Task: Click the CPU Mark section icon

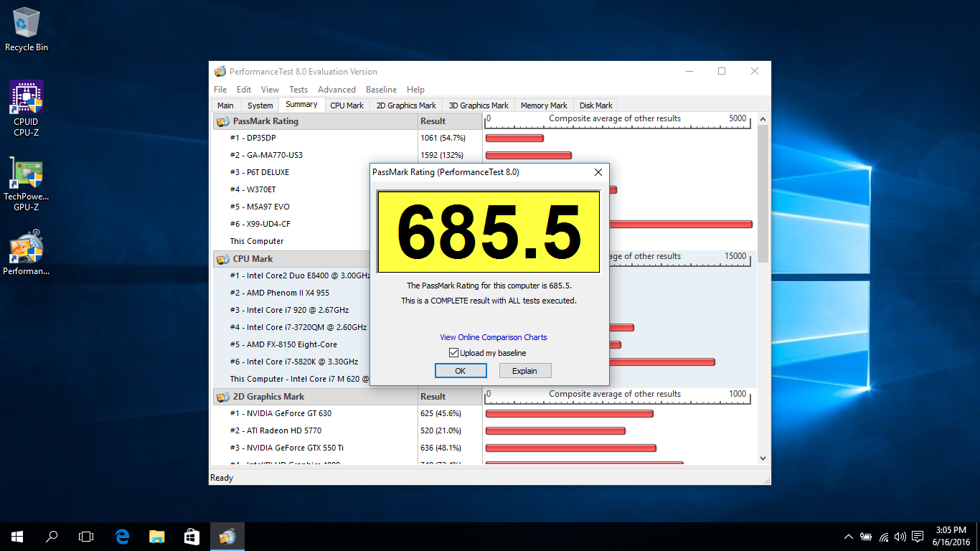Action: (222, 259)
